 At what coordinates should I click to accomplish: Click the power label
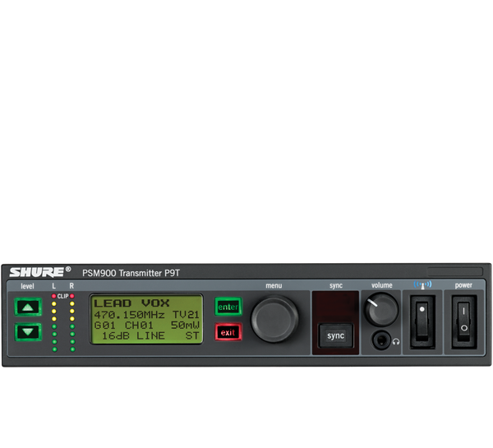tap(463, 285)
